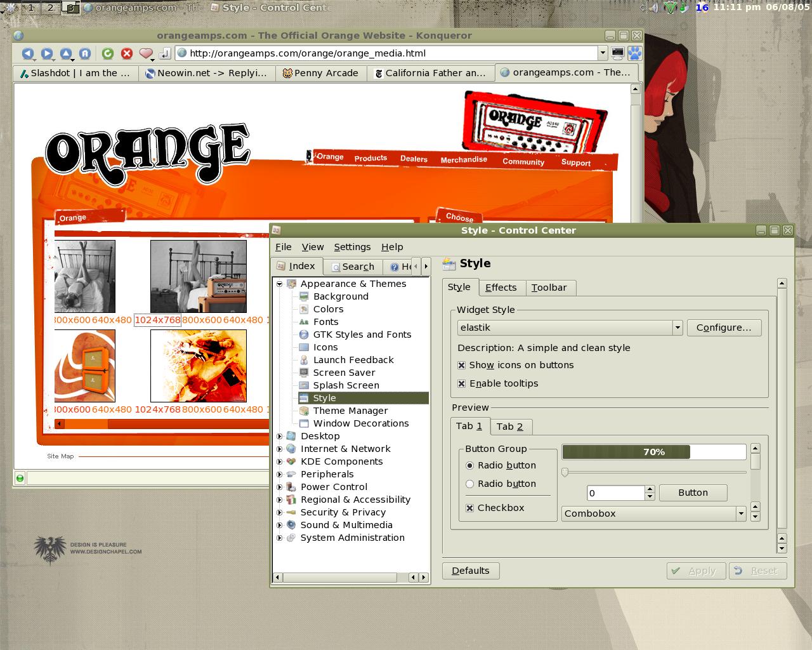Image resolution: width=812 pixels, height=650 pixels.
Task: Open the Screen Saver module
Action: 344,373
